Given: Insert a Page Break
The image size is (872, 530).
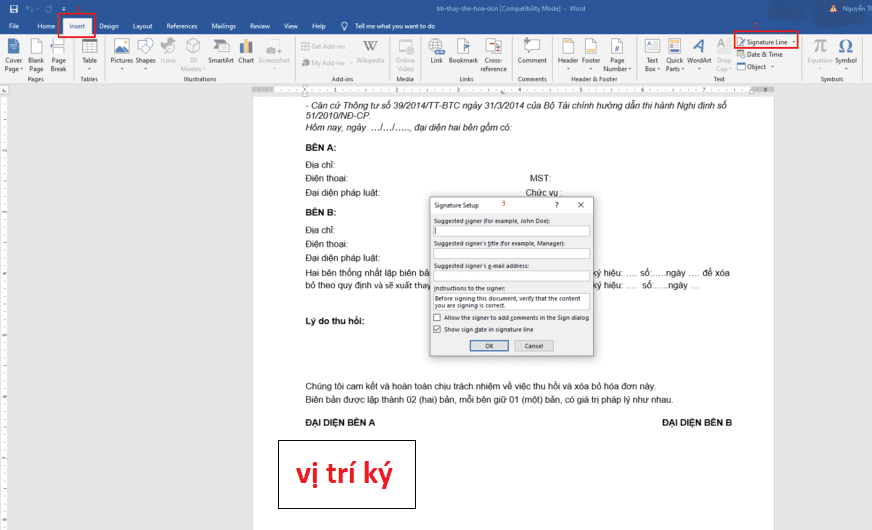Looking at the screenshot, I should click(58, 56).
